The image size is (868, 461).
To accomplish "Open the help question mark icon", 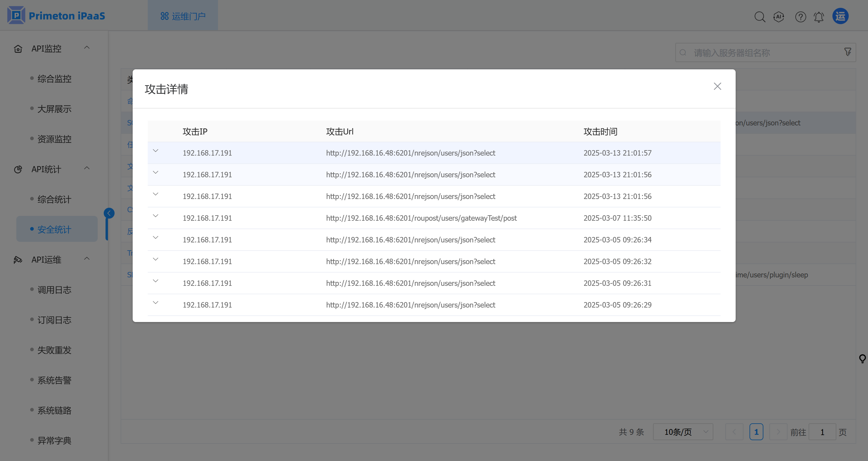I will click(x=800, y=17).
